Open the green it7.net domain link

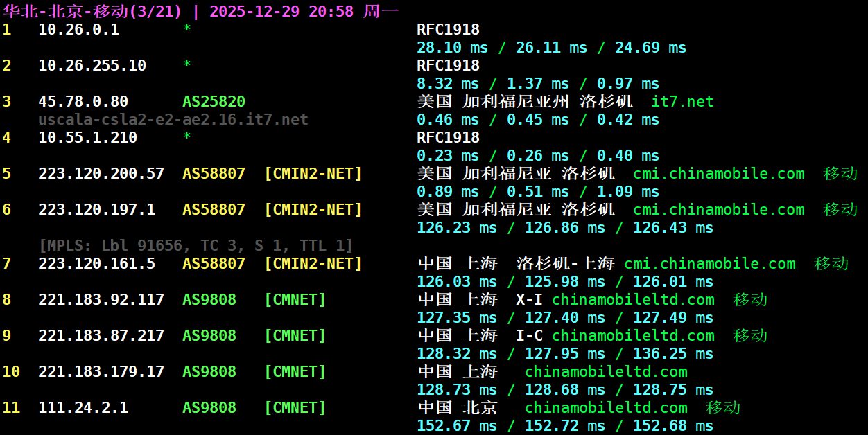(682, 102)
